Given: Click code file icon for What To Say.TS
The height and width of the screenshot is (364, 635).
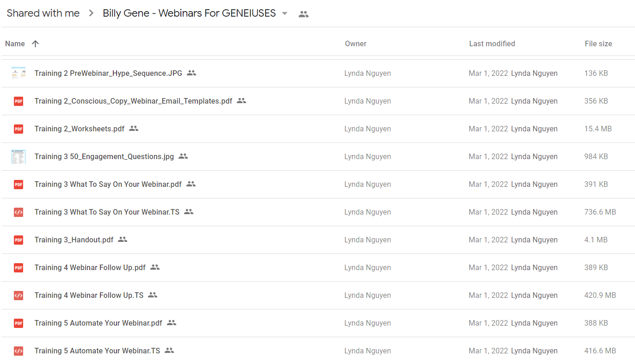Looking at the screenshot, I should (18, 212).
